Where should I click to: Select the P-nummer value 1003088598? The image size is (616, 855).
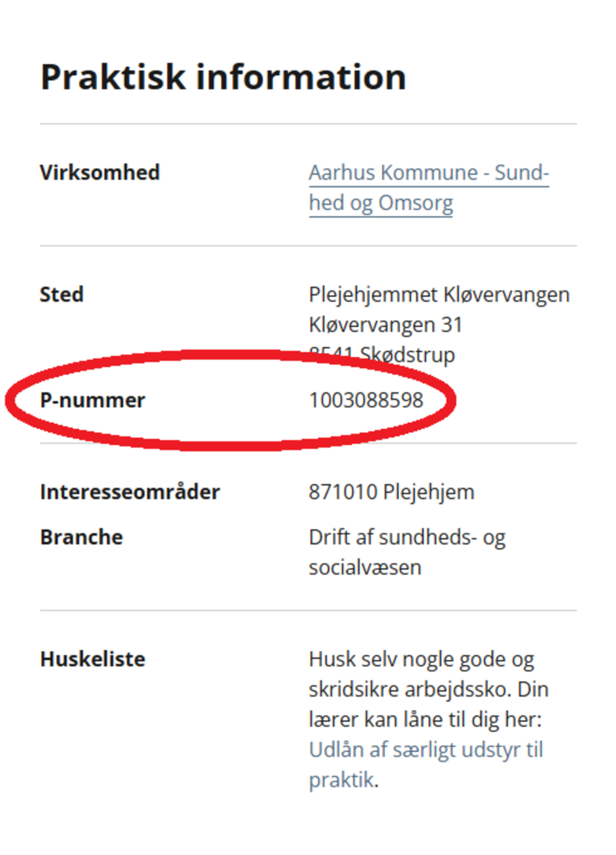pos(366,400)
